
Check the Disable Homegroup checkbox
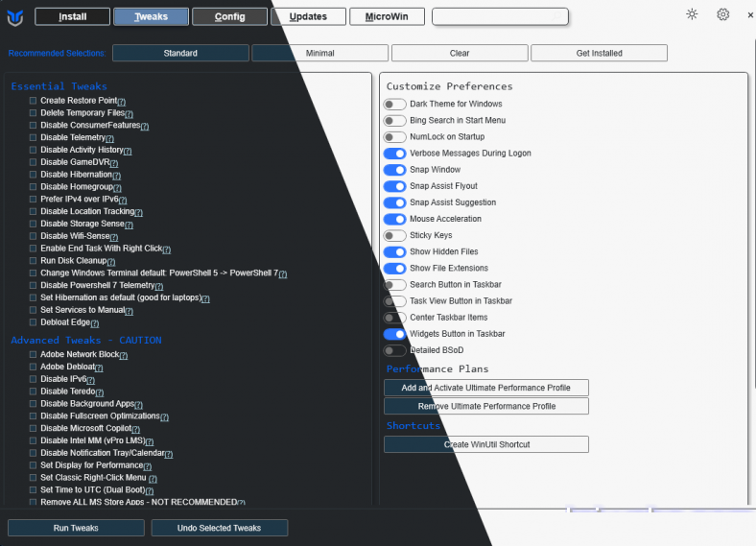(x=33, y=187)
